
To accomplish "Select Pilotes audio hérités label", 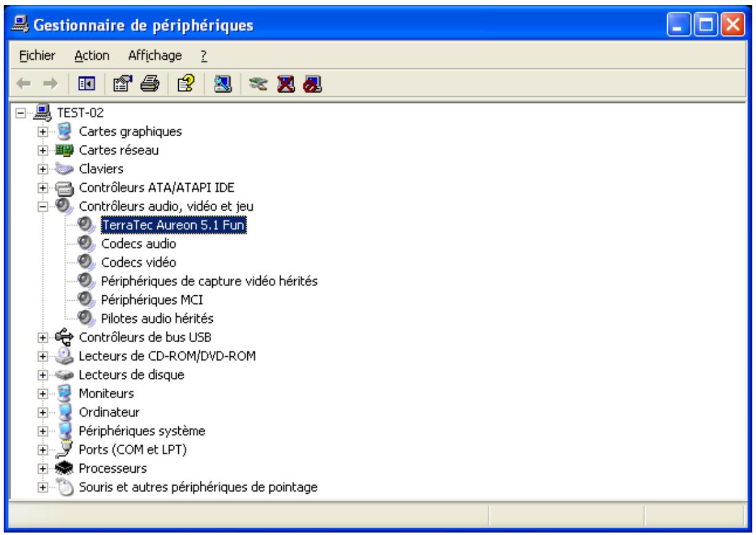I will point(157,319).
